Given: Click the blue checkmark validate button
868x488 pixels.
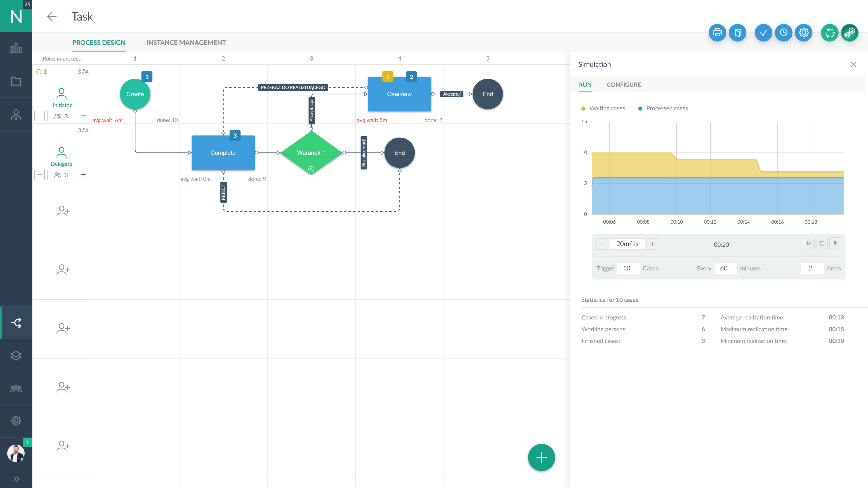Looking at the screenshot, I should tap(763, 33).
